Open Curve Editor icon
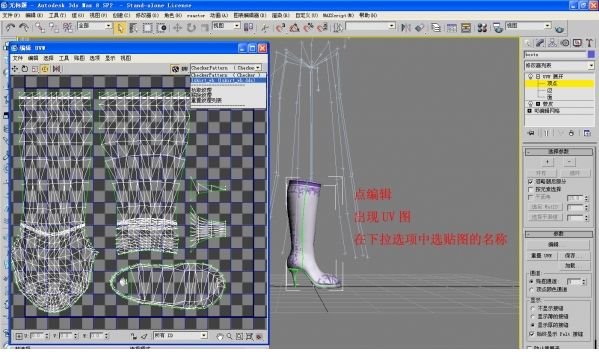The width and height of the screenshot is (599, 362). pos(452,28)
